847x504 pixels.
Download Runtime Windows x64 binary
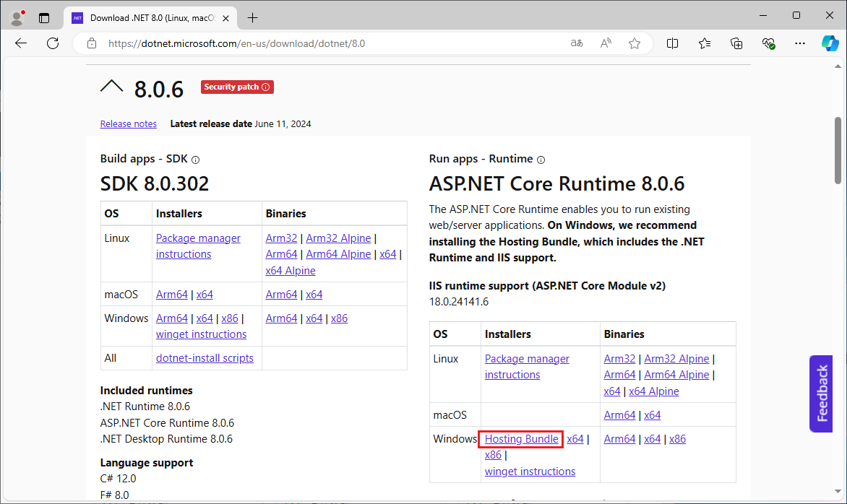(653, 439)
